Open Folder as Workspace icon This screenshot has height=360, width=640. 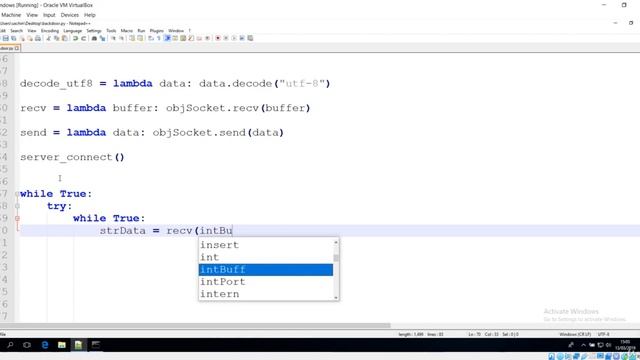[199, 38]
